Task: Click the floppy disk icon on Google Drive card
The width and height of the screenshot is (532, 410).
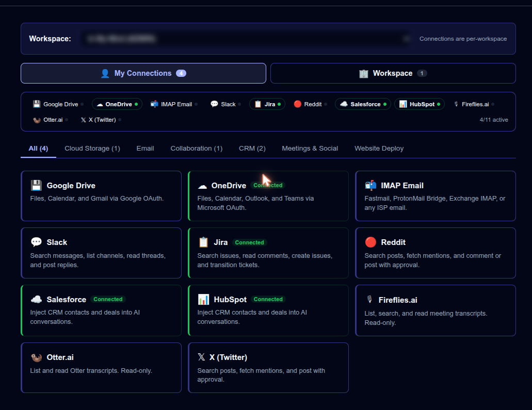Action: [x=36, y=186]
